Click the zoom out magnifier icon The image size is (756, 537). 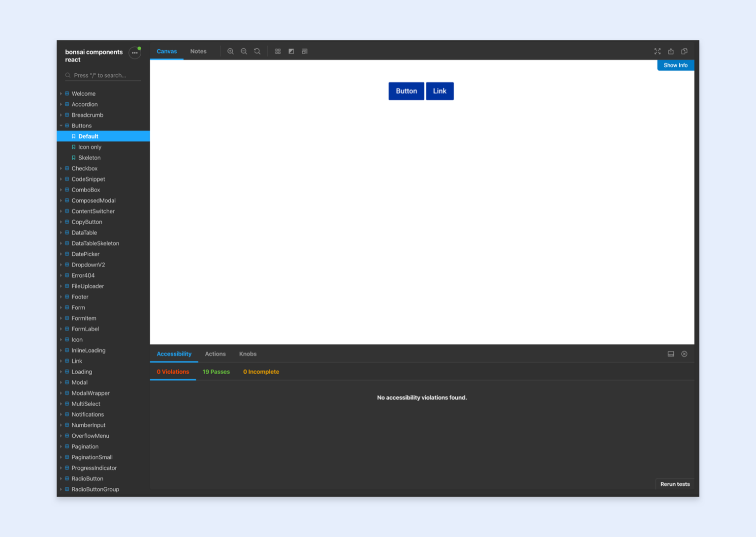click(x=244, y=51)
